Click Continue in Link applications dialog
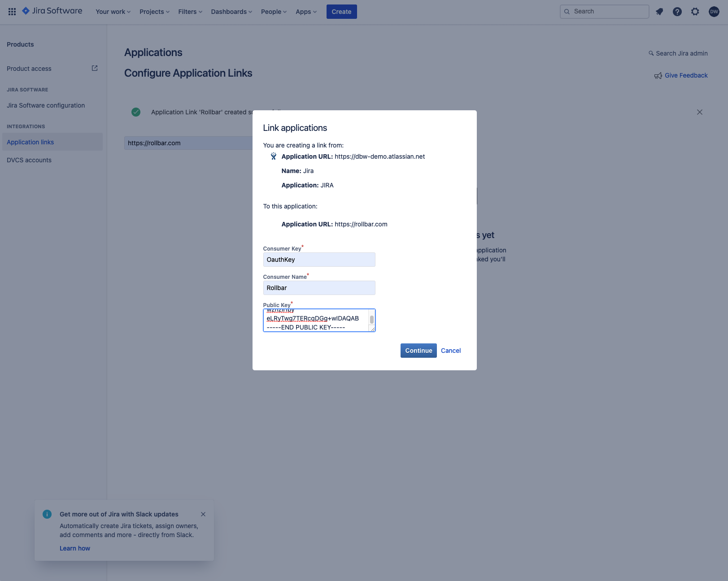The image size is (728, 581). 418,351
